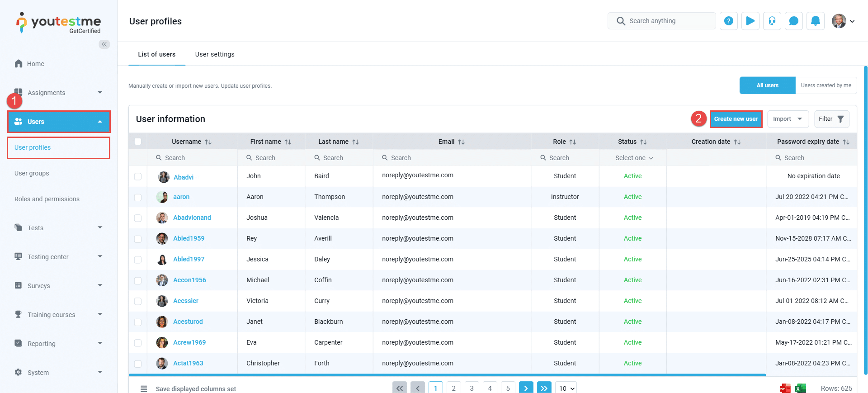Export the table to Excel
The image size is (868, 393).
pos(801,388)
